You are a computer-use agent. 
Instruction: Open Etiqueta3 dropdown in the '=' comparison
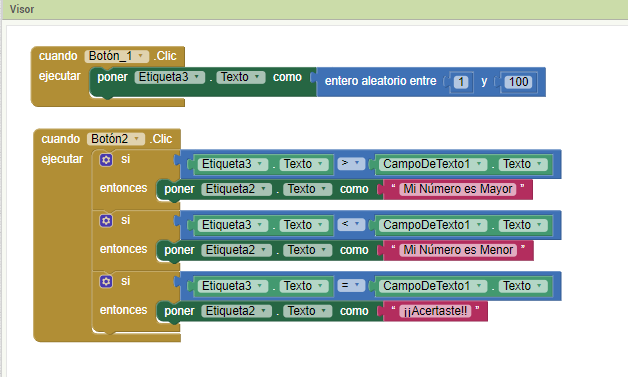[x=232, y=286]
